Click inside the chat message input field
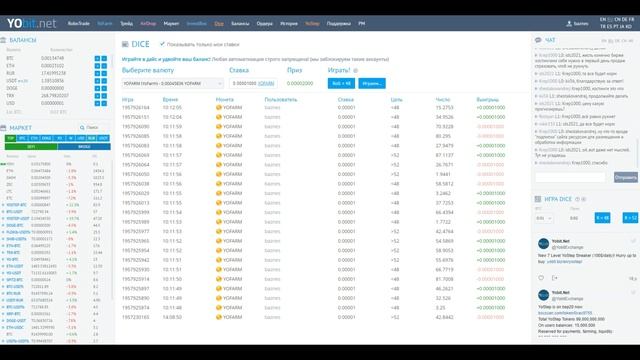This screenshot has height=360, width=640. tap(570, 177)
